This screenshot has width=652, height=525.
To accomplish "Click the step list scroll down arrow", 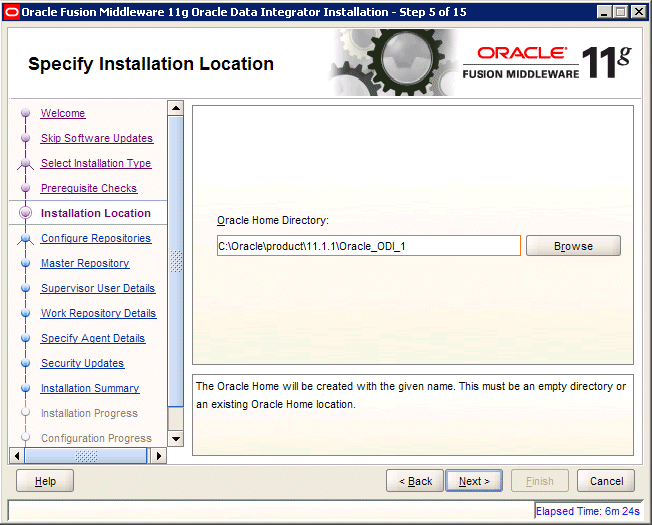I will coord(175,439).
